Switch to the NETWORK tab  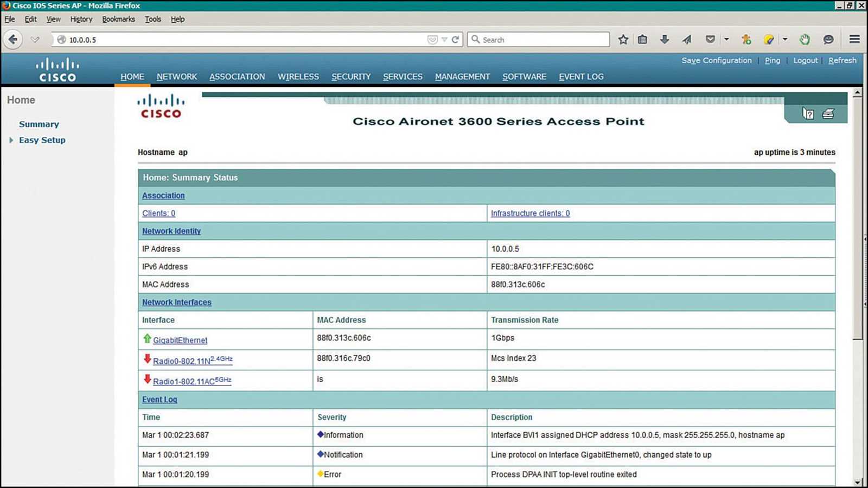177,77
